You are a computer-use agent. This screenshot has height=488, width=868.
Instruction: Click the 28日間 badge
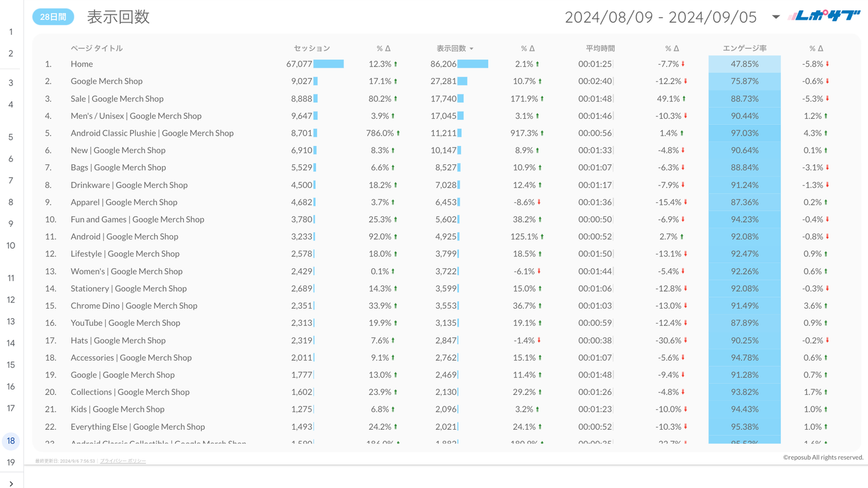click(53, 17)
